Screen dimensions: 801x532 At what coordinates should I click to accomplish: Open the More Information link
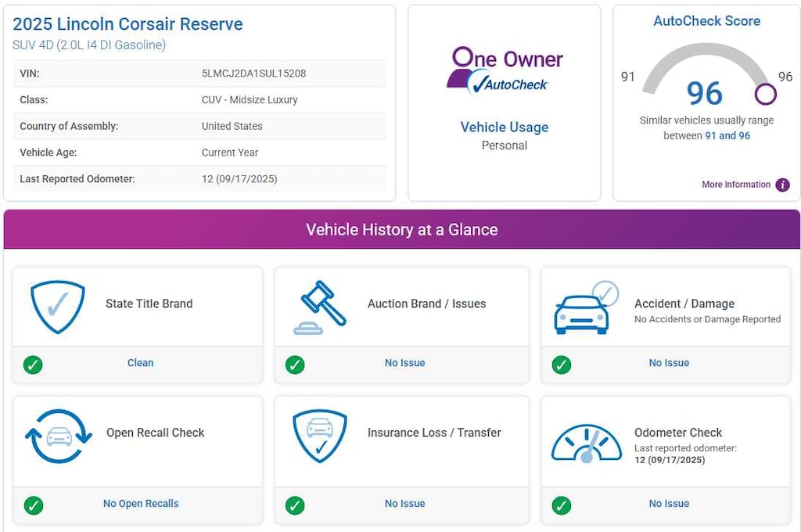pyautogui.click(x=735, y=185)
